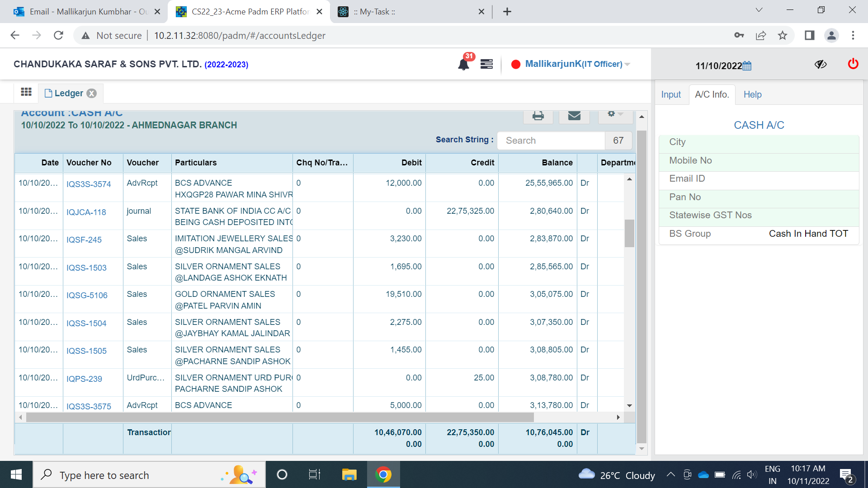Viewport: 868px width, 488px height.
Task: Click the horizontal scrollbar right arrow
Action: [618, 417]
